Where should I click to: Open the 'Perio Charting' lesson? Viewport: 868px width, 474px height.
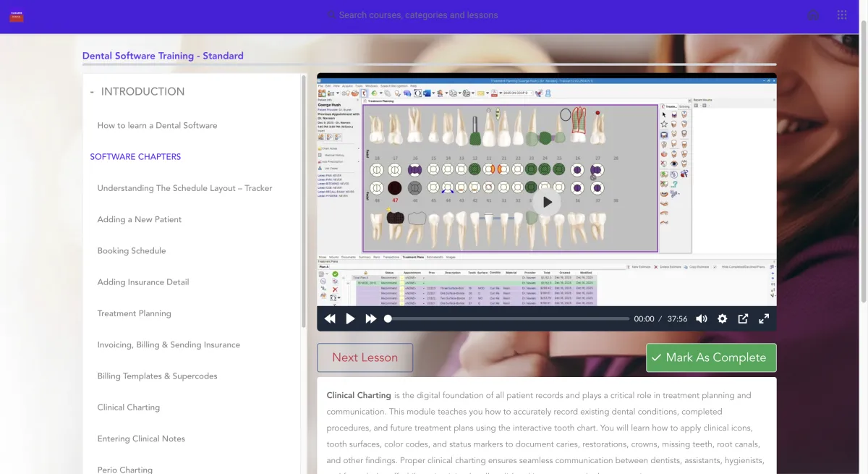pyautogui.click(x=125, y=469)
